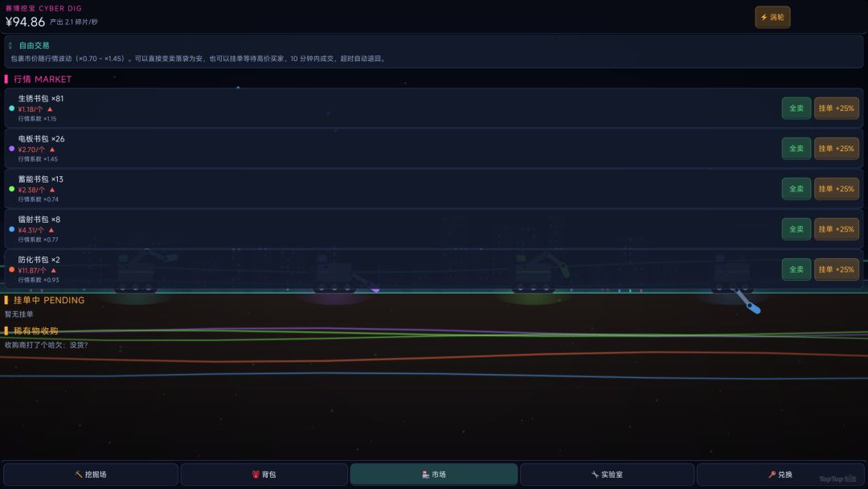Viewport: 868px width, 489px height.
Task: Click the ¥94.86 balance amount
Action: 25,22
